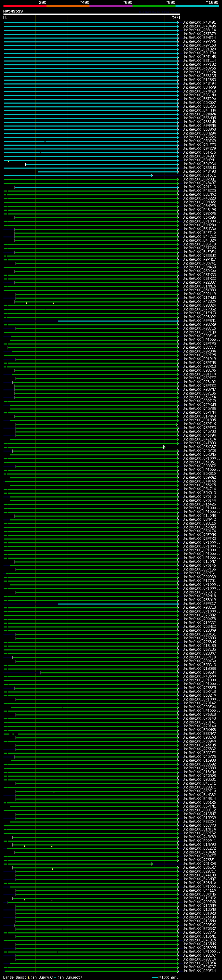Click the cyan ~100% identity legend segment
The width and height of the screenshot is (222, 980).
197,6
